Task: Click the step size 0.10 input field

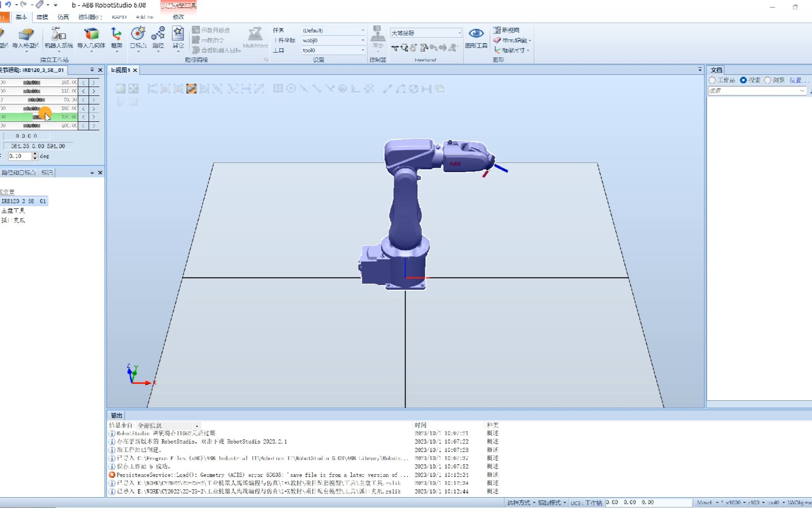Action: [x=20, y=156]
